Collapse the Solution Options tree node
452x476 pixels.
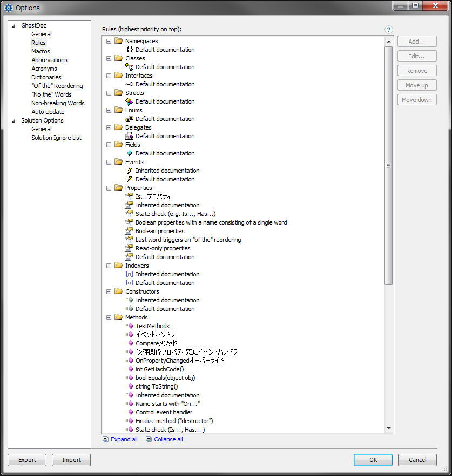click(x=14, y=121)
